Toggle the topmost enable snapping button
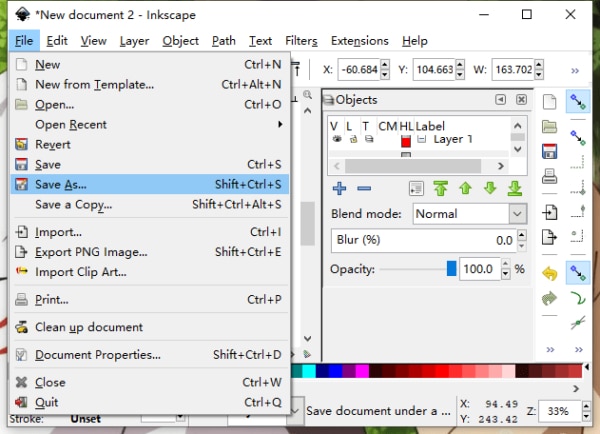The width and height of the screenshot is (600, 434). 578,102
